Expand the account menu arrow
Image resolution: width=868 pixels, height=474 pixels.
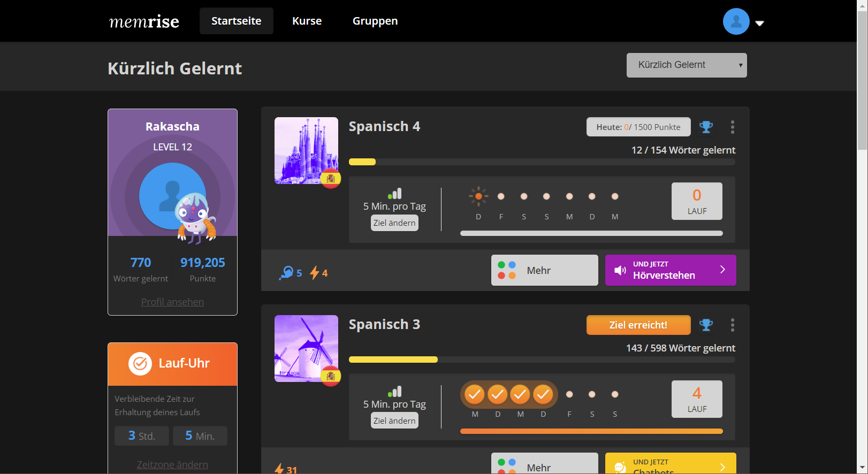pos(759,23)
